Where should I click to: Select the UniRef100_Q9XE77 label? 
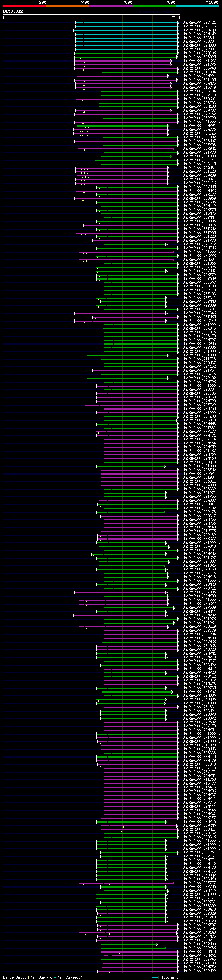199,194
